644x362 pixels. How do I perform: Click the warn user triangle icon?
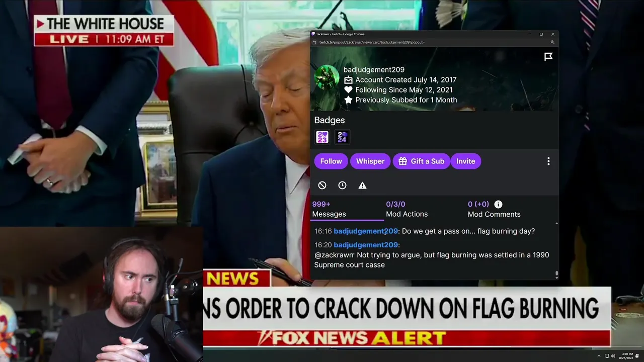coord(362,186)
